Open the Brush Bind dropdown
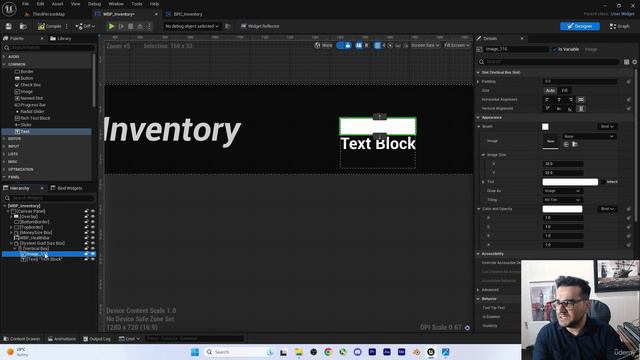Image resolution: width=640 pixels, height=360 pixels. 607,127
